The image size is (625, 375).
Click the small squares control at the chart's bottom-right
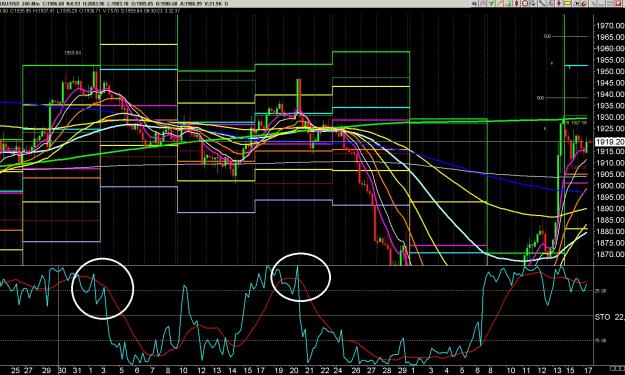coord(617,368)
